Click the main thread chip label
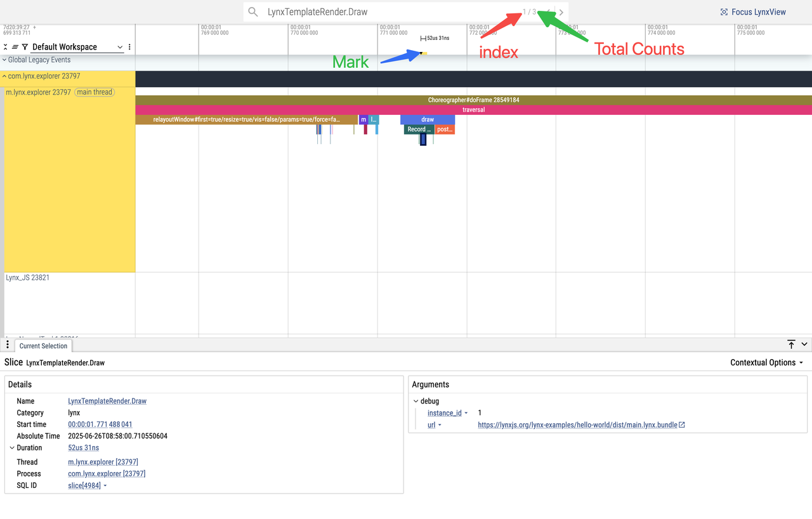Image resolution: width=812 pixels, height=519 pixels. click(x=94, y=92)
